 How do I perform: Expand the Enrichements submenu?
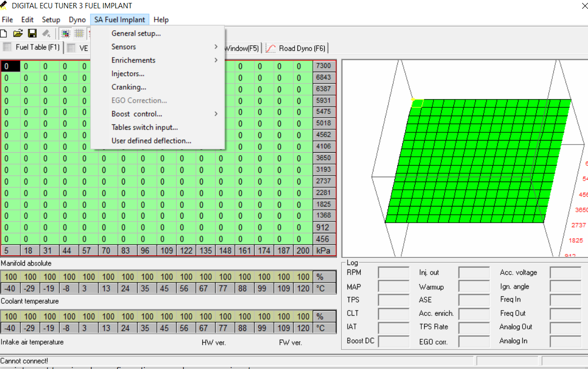point(157,60)
